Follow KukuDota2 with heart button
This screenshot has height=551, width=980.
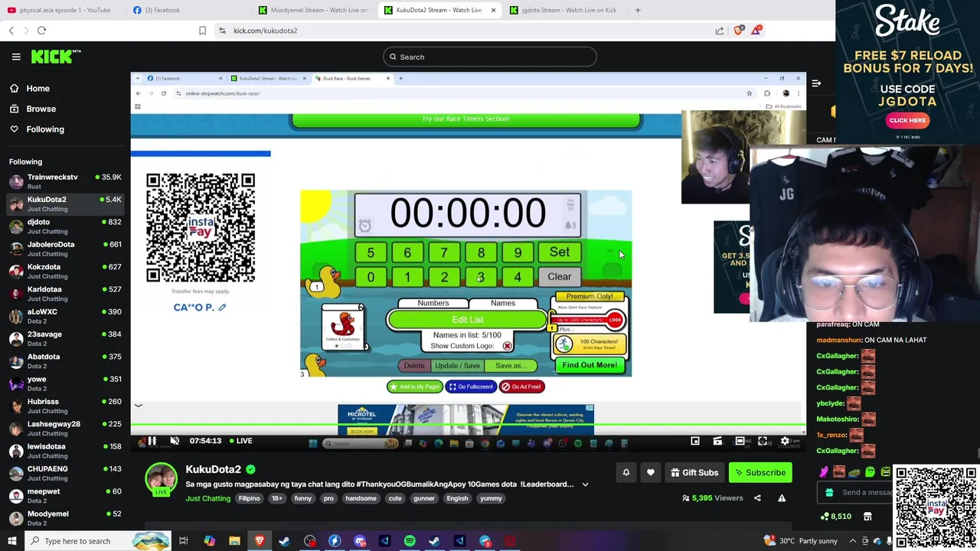[x=651, y=472]
